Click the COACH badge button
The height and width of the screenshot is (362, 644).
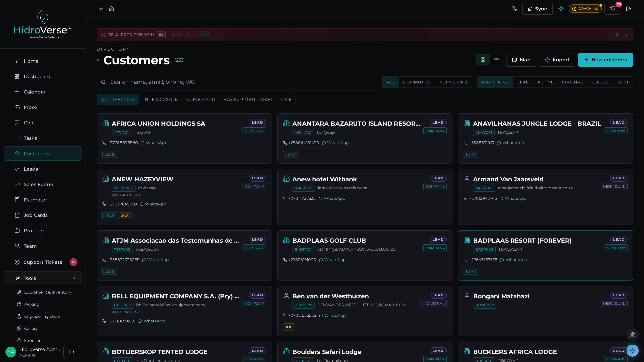pyautogui.click(x=585, y=9)
